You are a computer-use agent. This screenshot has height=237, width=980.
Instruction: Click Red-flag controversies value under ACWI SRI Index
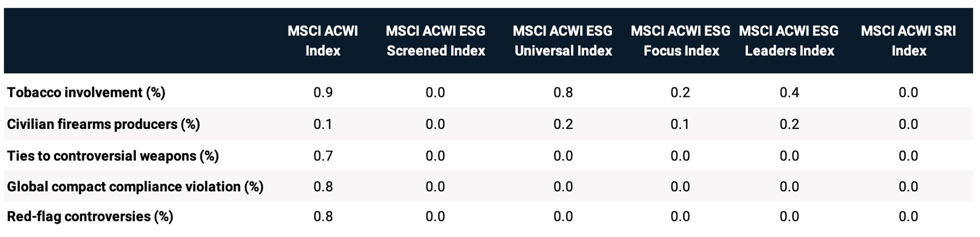[x=908, y=217]
